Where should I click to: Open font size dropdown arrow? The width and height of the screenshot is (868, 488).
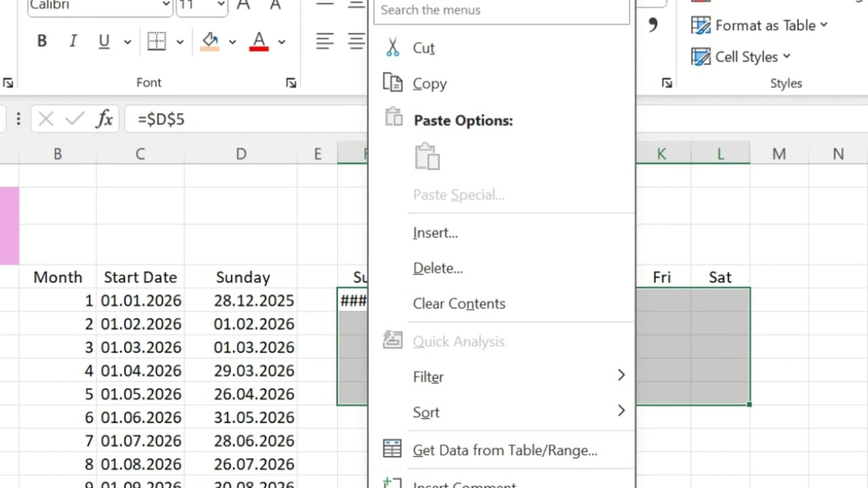click(x=221, y=5)
